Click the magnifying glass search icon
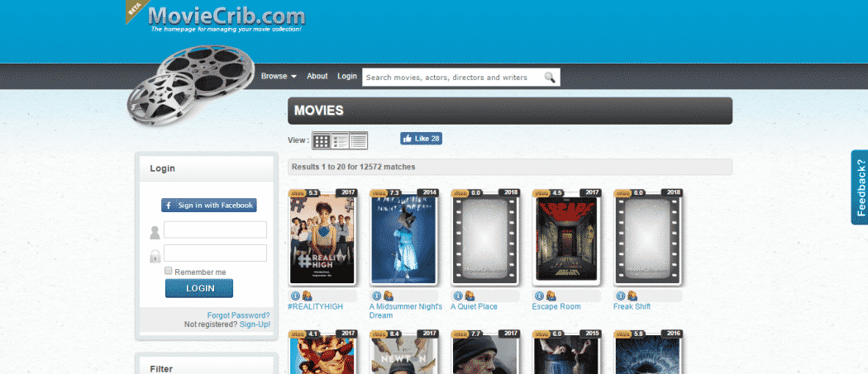The image size is (868, 374). click(550, 78)
